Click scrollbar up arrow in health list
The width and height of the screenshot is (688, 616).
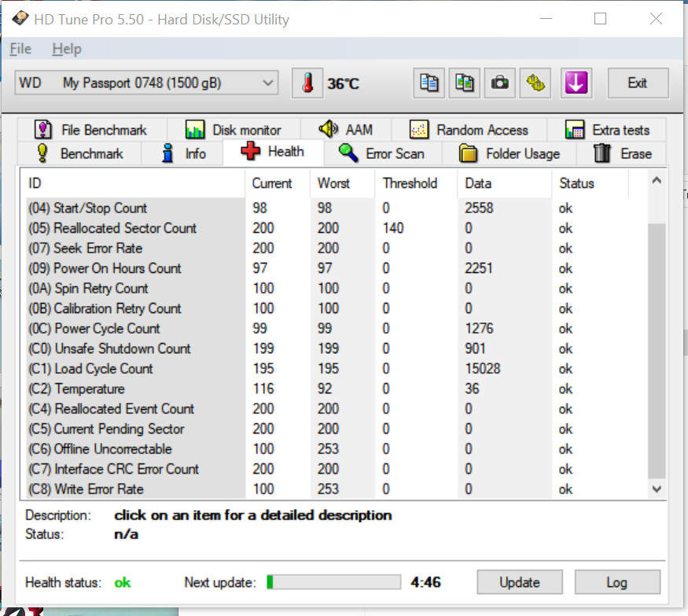point(657,182)
